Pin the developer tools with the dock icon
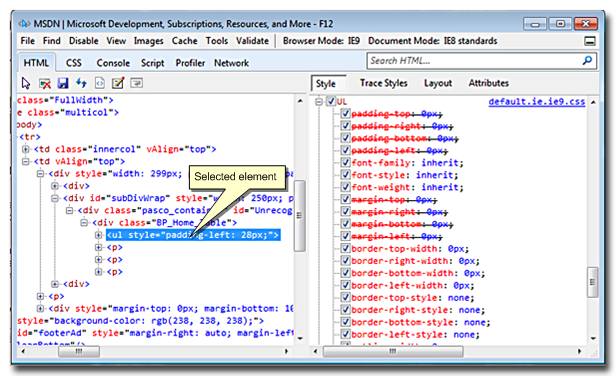 coord(590,41)
